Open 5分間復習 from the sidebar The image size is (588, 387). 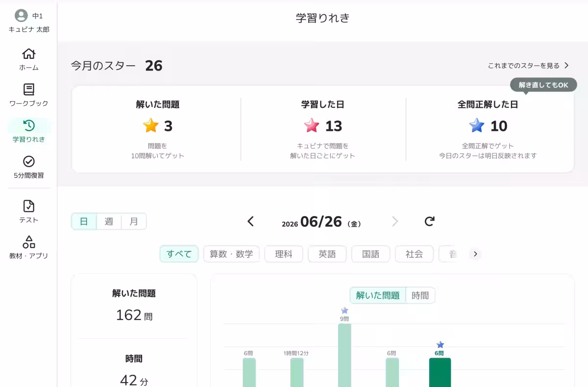point(29,167)
